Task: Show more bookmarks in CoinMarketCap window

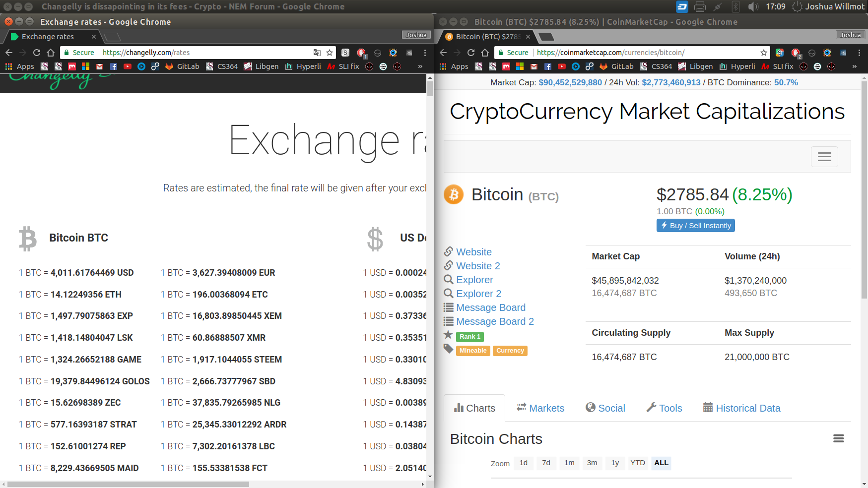Action: [855, 66]
